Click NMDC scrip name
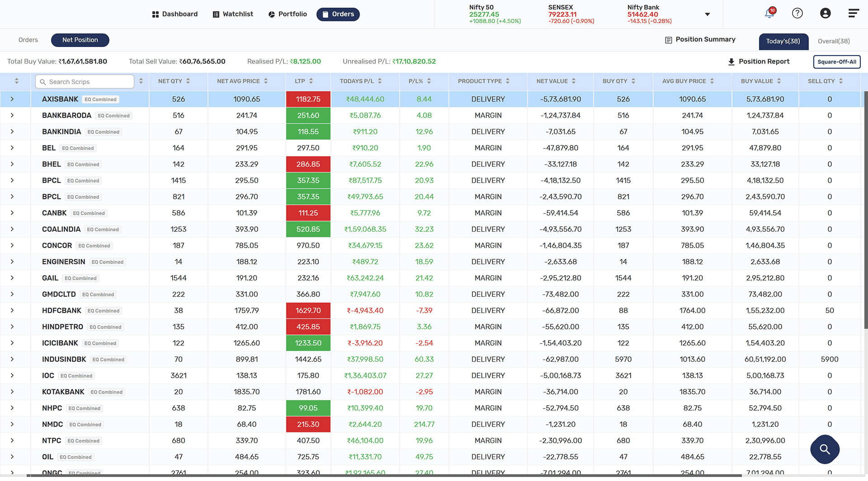 (52, 424)
